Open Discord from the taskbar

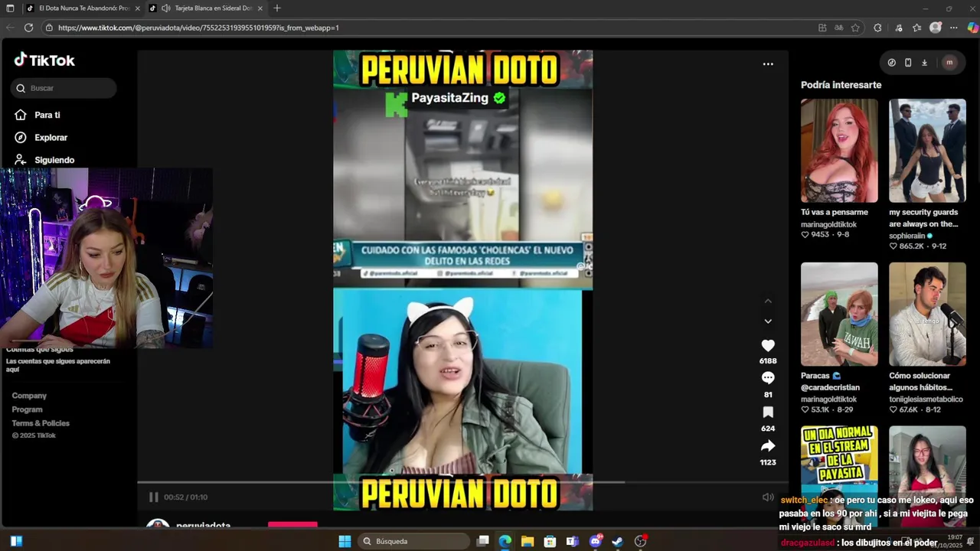pos(596,541)
